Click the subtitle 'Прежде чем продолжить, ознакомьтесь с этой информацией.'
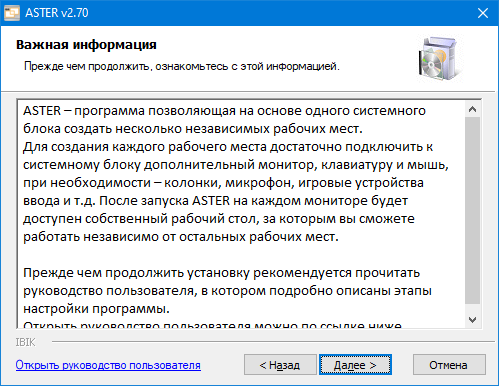Screen dimensions: 499x386 [x=182, y=66]
